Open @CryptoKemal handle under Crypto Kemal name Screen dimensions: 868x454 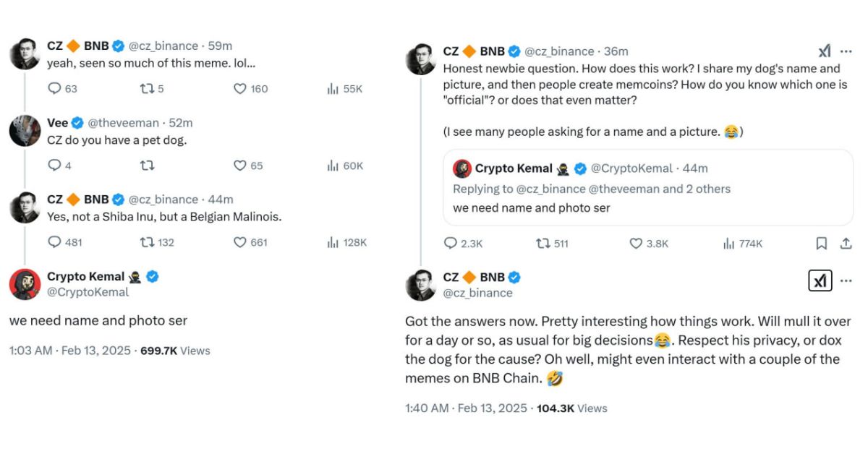[88, 292]
